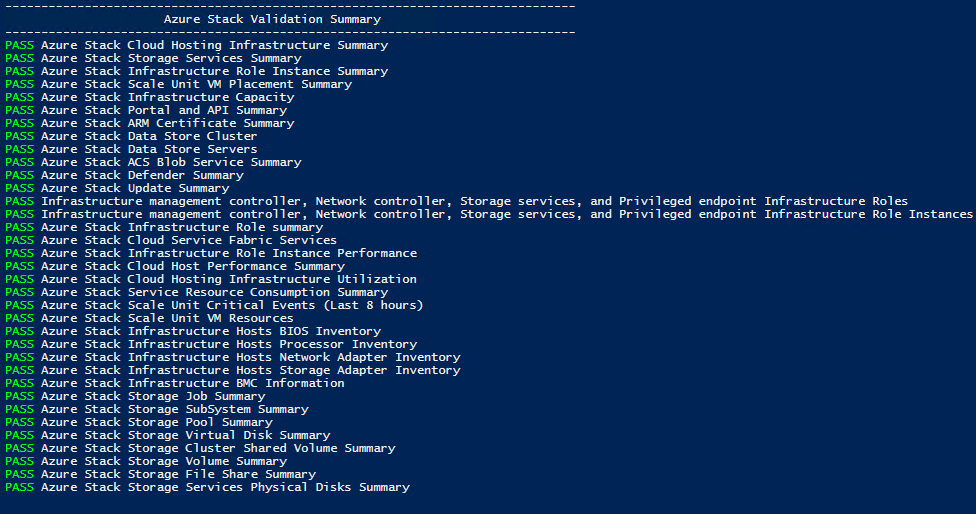The height and width of the screenshot is (514, 976).
Task: Click the Cloud Host Performance Summary line
Action: (x=175, y=266)
